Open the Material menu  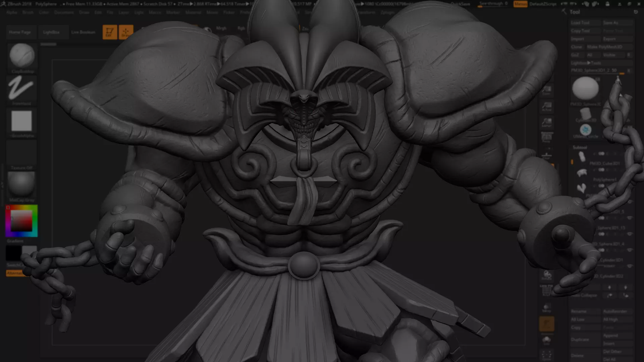[x=193, y=12]
